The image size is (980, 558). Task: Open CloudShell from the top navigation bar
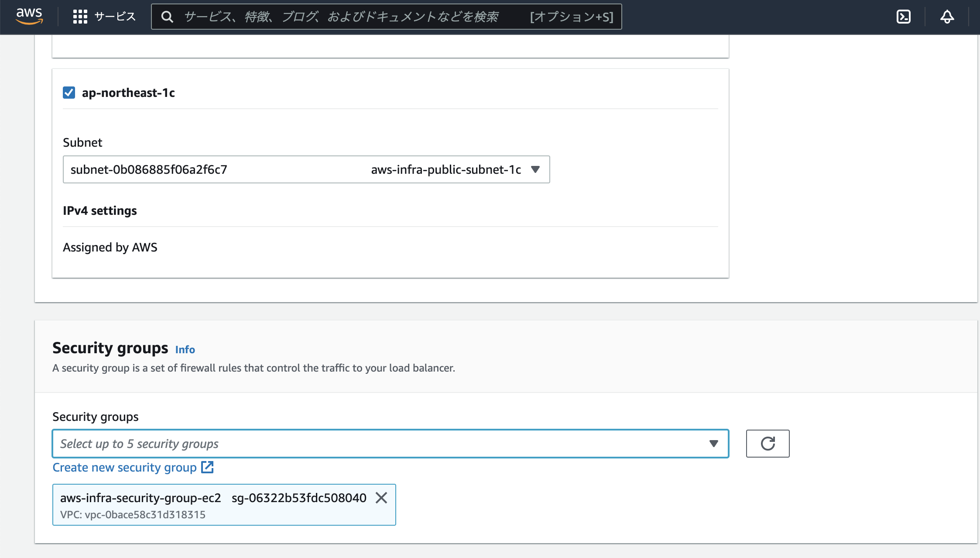(x=904, y=16)
